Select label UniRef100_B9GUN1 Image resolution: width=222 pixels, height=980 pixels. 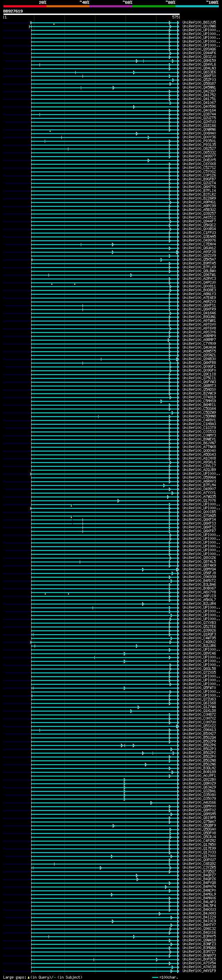pos(199,317)
